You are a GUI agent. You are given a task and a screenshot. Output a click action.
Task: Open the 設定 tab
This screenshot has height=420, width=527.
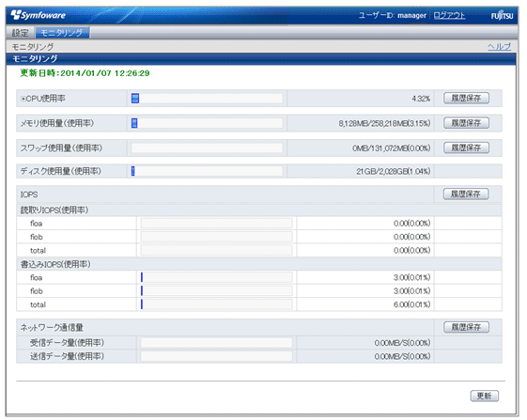20,33
